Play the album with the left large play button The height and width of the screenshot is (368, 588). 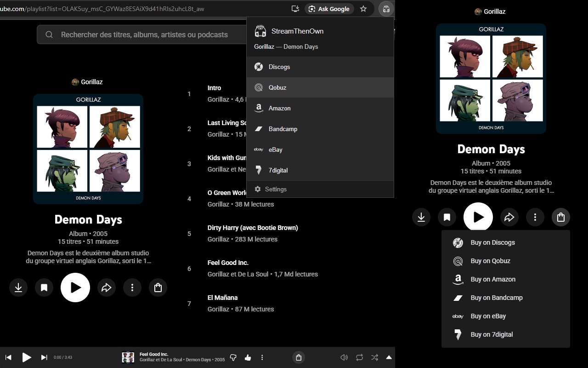click(75, 287)
